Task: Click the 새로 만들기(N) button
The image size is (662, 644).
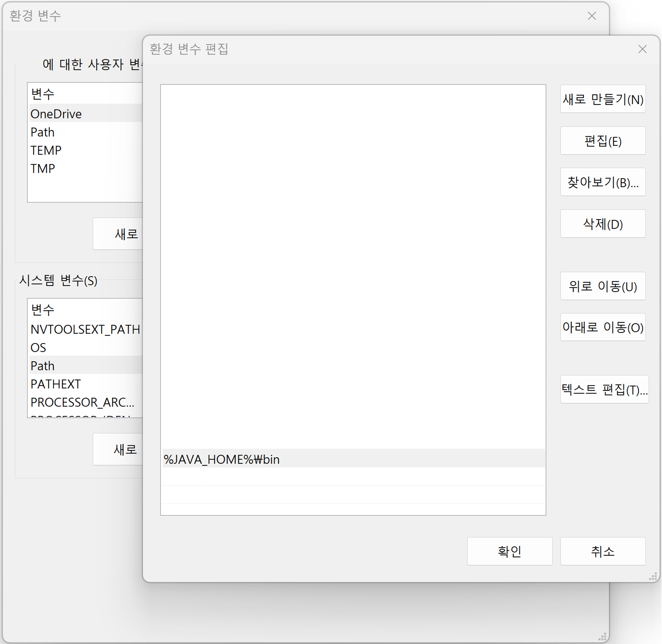Action: tap(603, 99)
